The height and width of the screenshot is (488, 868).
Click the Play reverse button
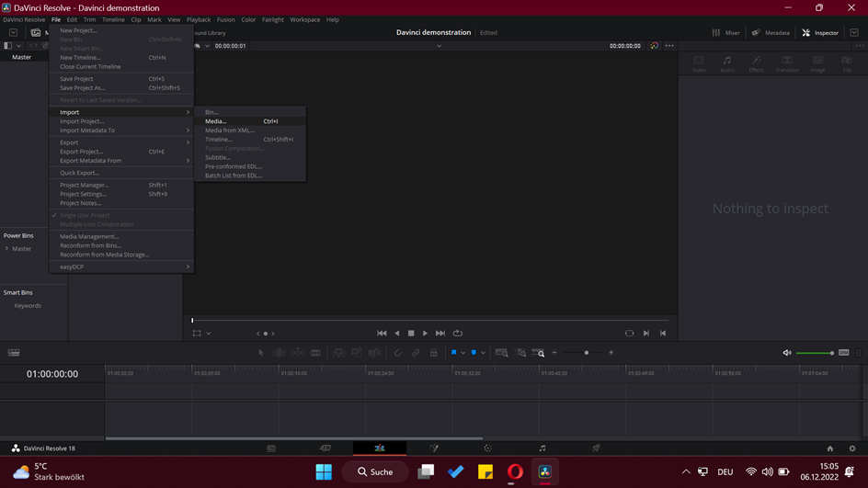click(x=397, y=333)
